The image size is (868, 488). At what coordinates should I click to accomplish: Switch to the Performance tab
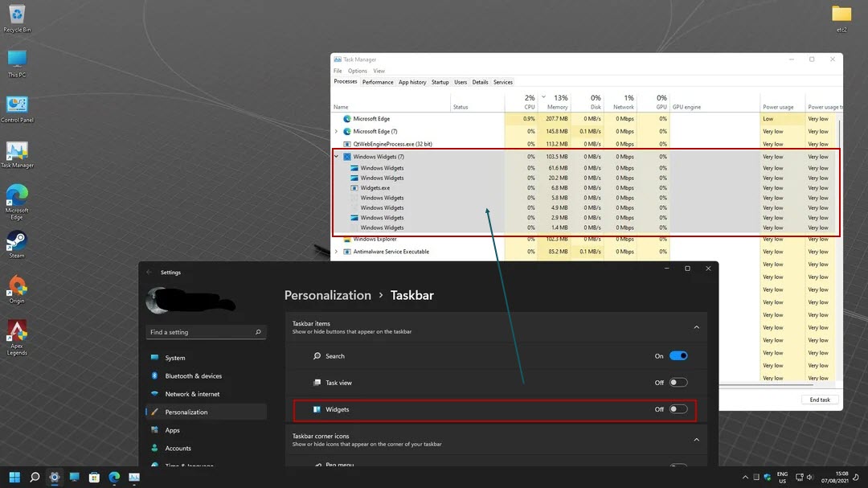tap(378, 82)
